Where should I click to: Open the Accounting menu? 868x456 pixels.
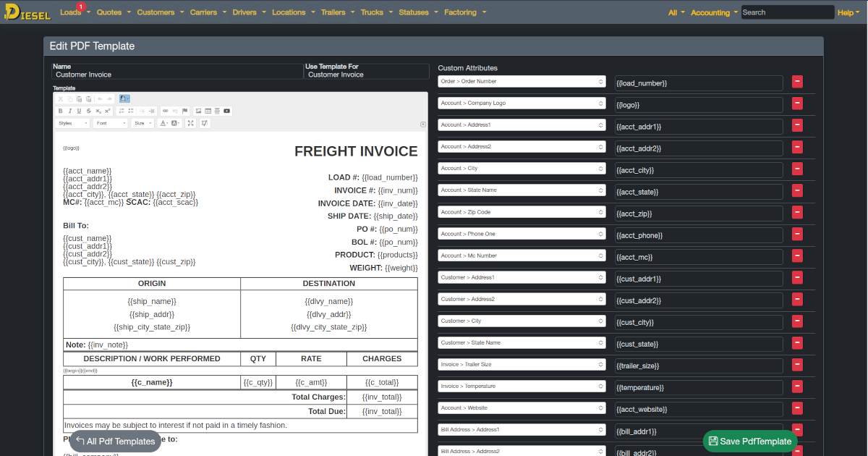(714, 12)
